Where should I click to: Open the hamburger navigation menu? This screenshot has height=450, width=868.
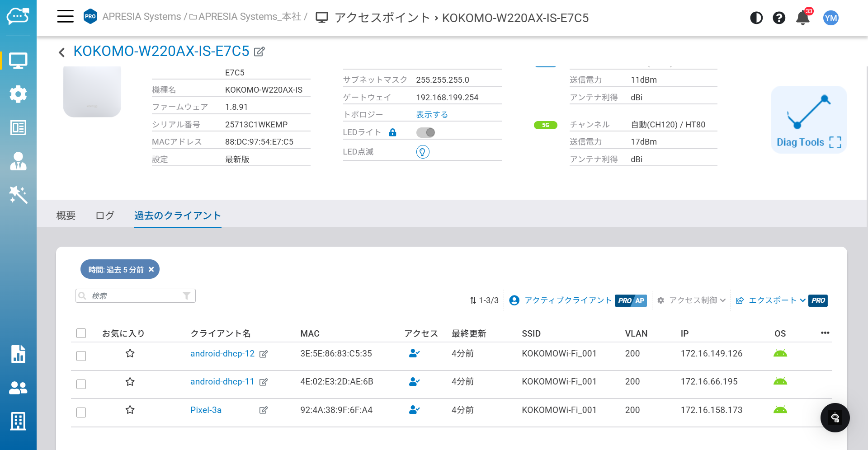[x=65, y=17]
